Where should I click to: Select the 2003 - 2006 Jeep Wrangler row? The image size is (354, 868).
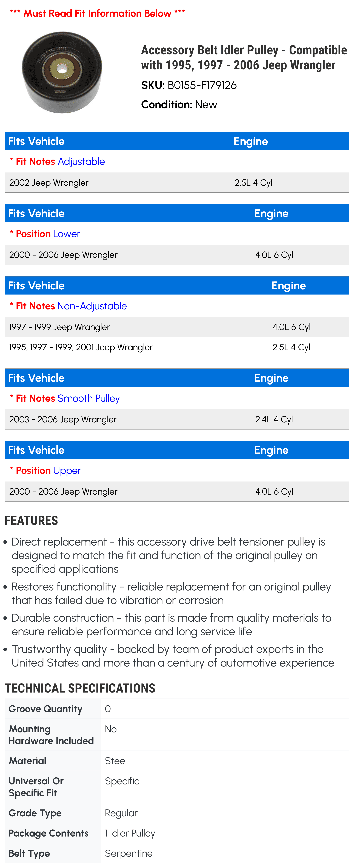tap(177, 419)
